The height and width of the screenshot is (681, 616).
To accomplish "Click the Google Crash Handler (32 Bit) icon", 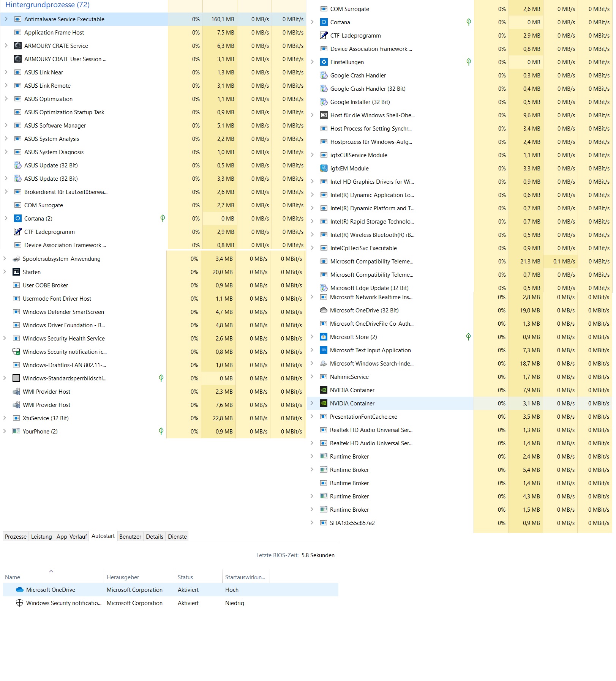I will tap(324, 89).
